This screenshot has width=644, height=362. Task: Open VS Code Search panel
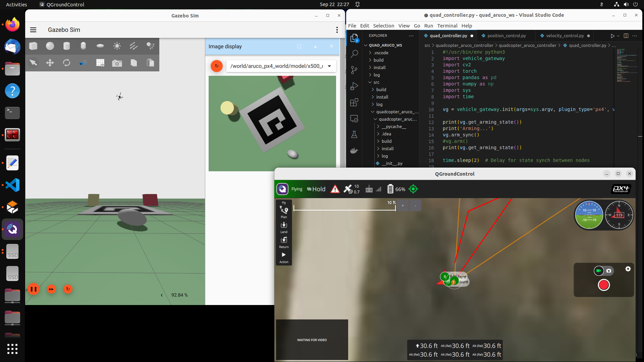point(354,54)
